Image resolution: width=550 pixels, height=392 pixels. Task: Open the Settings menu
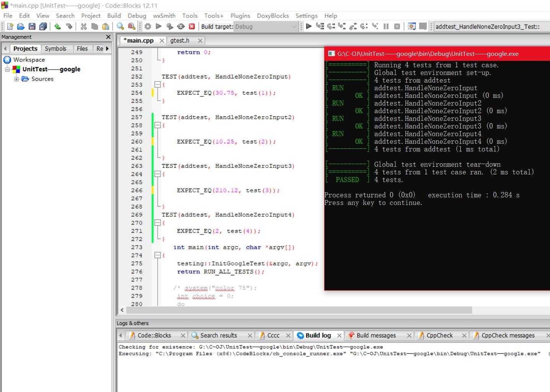[x=307, y=16]
